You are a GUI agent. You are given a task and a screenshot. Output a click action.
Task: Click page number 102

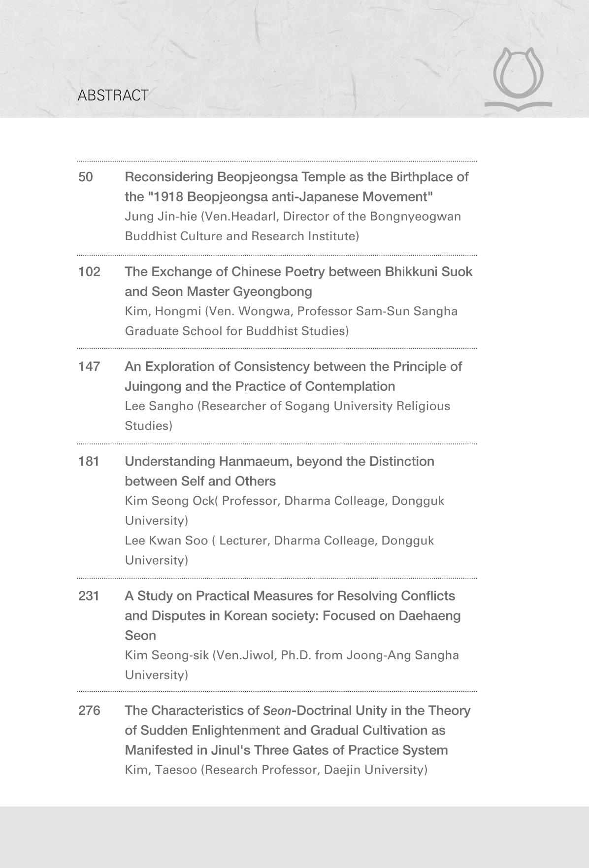pos(89,272)
